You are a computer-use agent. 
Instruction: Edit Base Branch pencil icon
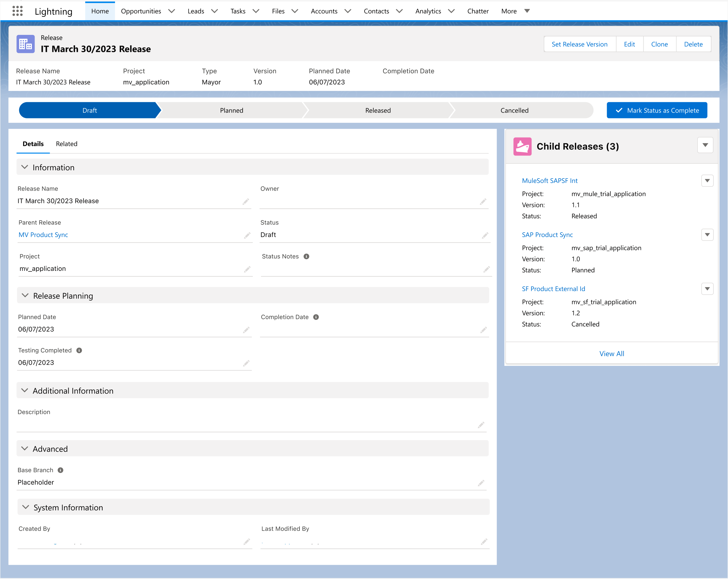click(x=481, y=483)
